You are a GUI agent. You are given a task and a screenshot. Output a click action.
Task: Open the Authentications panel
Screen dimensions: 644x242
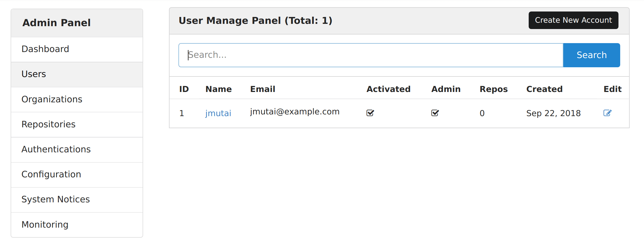click(x=56, y=149)
